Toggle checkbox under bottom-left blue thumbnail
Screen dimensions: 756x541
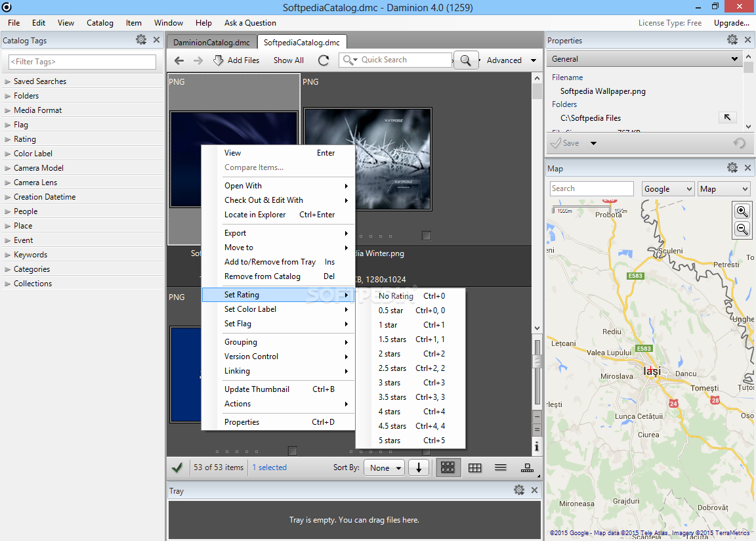pyautogui.click(x=292, y=451)
